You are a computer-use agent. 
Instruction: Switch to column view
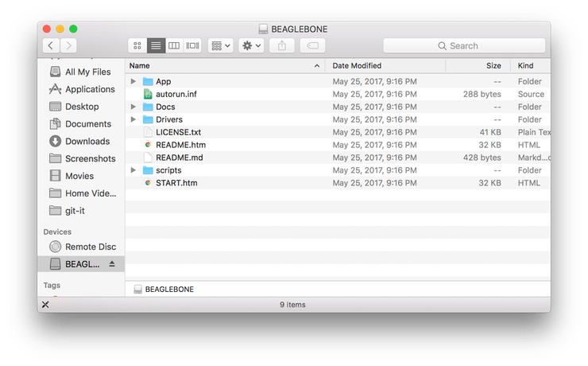click(x=174, y=46)
